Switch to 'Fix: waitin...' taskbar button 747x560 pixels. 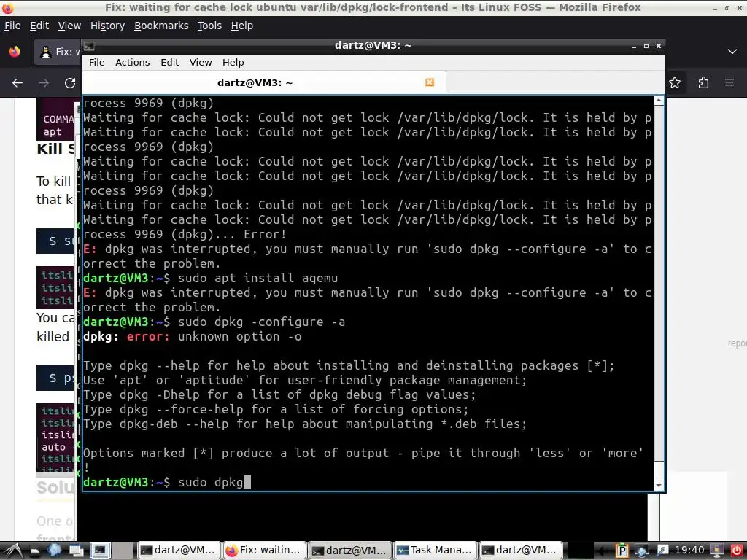264,550
